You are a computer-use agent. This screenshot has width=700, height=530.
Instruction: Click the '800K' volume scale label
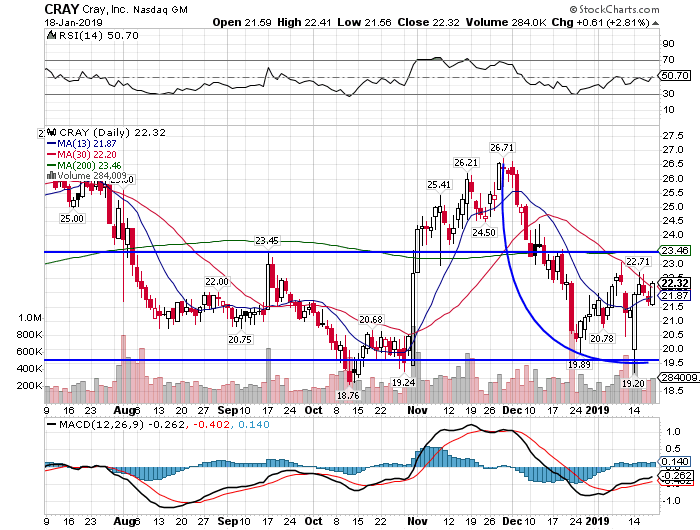tap(29, 335)
